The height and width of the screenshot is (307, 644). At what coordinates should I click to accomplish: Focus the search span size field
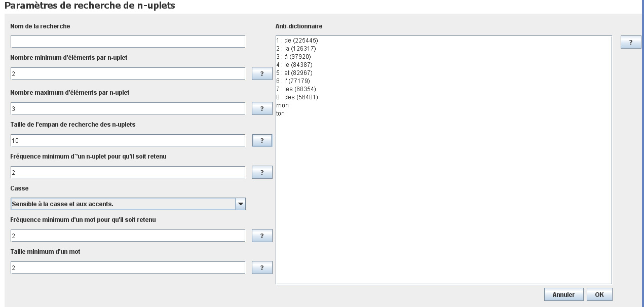tap(128, 140)
